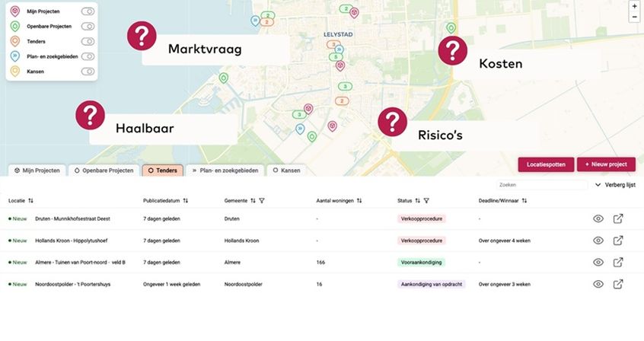Sort table by Aantal woningen
The height and width of the screenshot is (341, 644).
tap(359, 201)
